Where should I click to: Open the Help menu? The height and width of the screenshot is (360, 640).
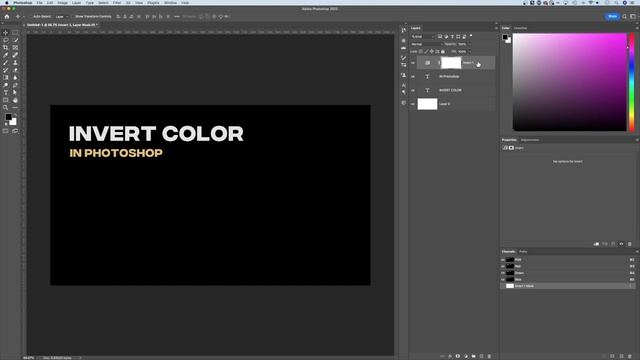click(x=185, y=2)
